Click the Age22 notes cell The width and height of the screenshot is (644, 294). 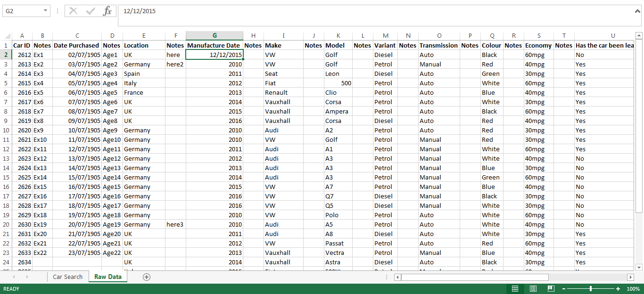tap(112, 253)
